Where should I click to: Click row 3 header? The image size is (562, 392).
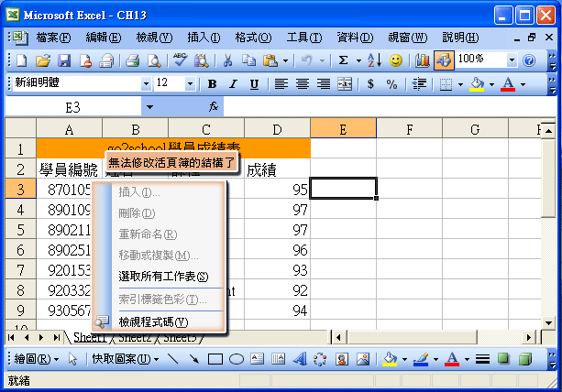(x=20, y=189)
